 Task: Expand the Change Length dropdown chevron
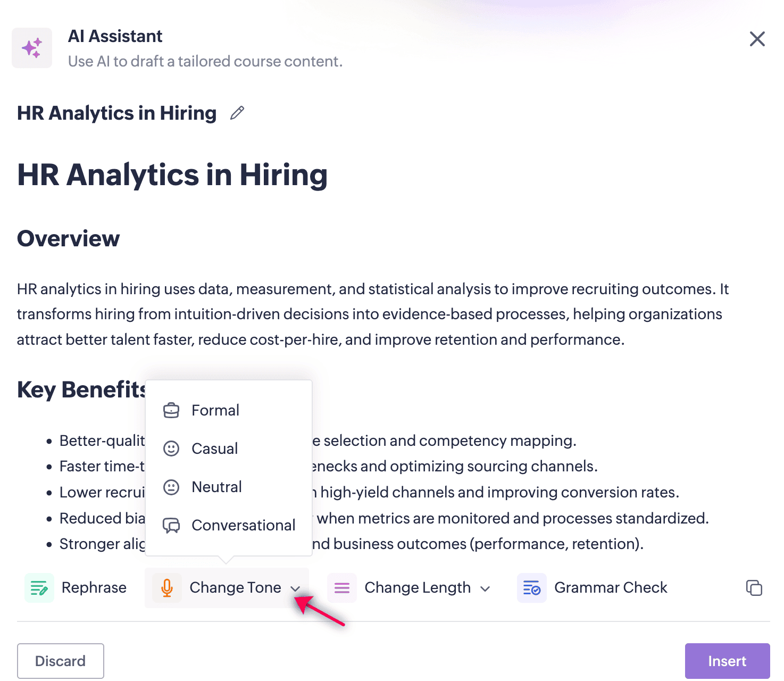[x=485, y=588]
